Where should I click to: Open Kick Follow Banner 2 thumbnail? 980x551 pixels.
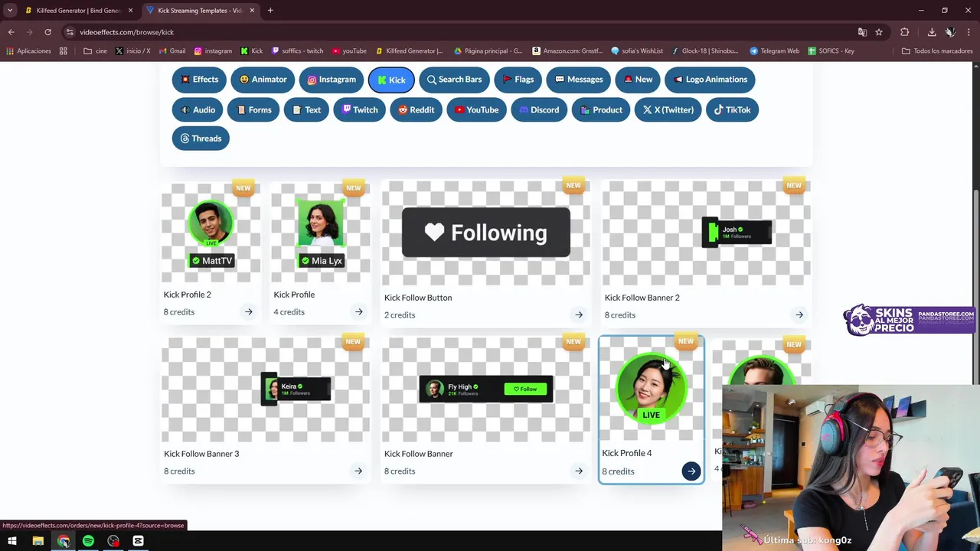[x=707, y=233]
